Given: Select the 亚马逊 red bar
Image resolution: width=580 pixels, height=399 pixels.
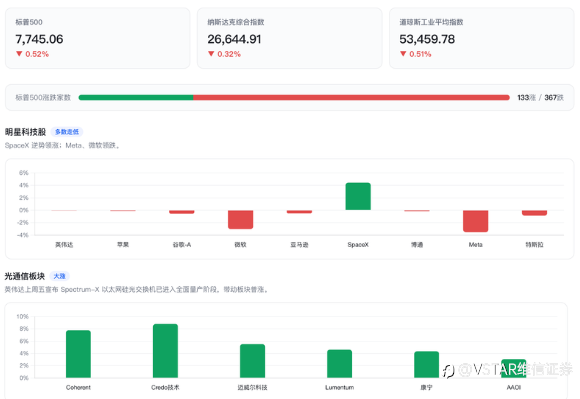Looking at the screenshot, I should pyautogui.click(x=299, y=212).
